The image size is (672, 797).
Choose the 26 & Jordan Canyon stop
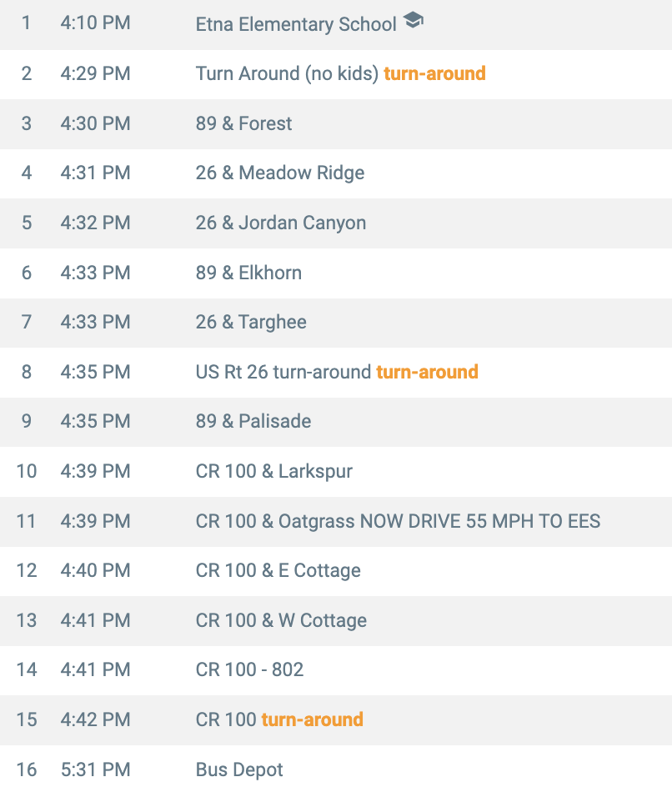280,223
